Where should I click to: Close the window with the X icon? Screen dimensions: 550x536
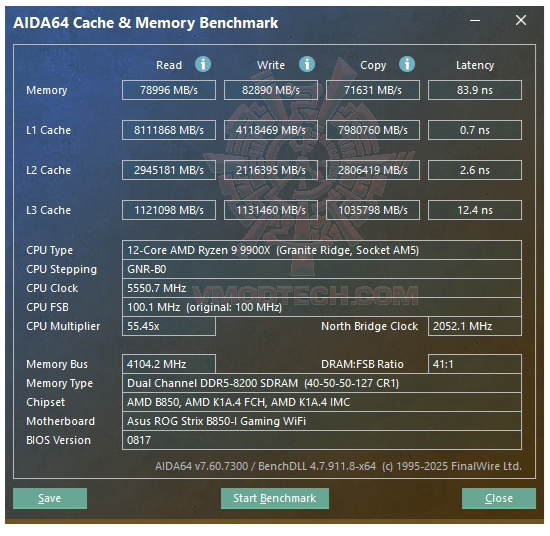tap(521, 20)
